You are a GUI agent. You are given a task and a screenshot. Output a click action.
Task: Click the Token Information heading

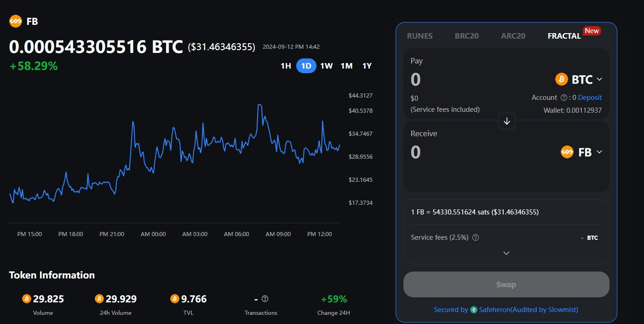[x=52, y=275]
